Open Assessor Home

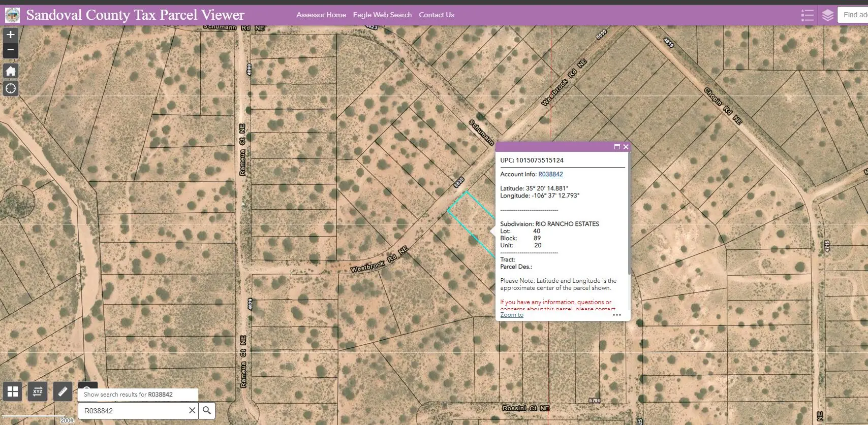(321, 15)
